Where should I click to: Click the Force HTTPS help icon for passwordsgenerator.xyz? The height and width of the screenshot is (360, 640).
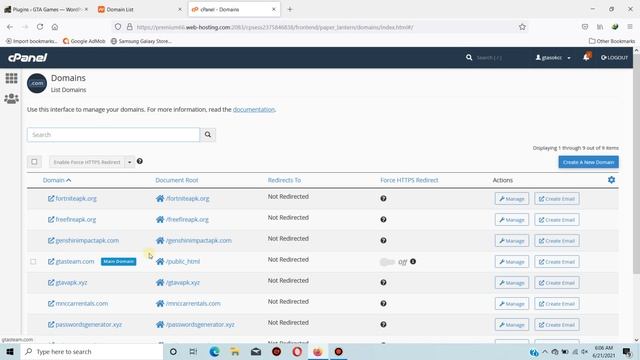[383, 324]
